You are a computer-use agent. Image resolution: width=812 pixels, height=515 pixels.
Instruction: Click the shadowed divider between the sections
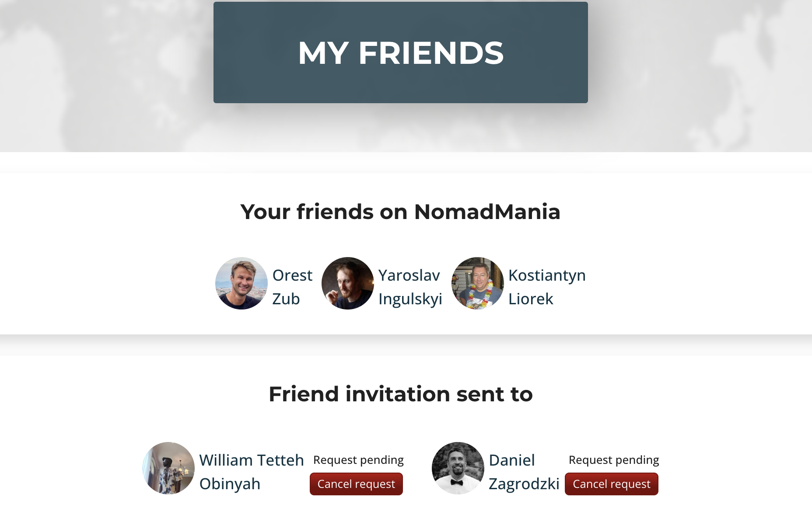click(x=406, y=344)
